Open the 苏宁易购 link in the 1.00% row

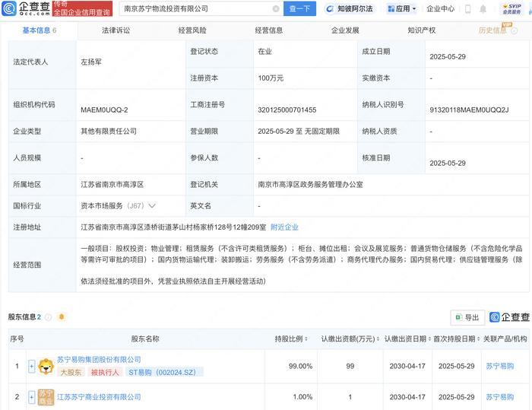(499, 397)
